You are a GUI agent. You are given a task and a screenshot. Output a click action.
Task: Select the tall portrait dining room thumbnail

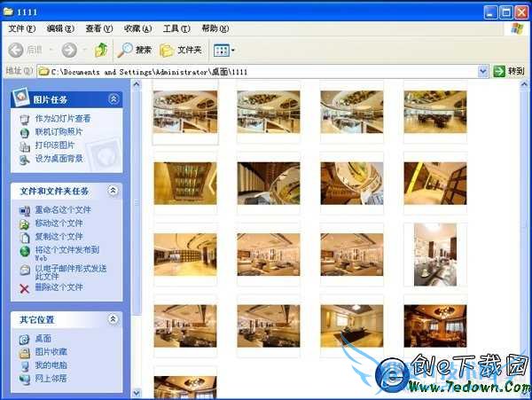(x=435, y=255)
